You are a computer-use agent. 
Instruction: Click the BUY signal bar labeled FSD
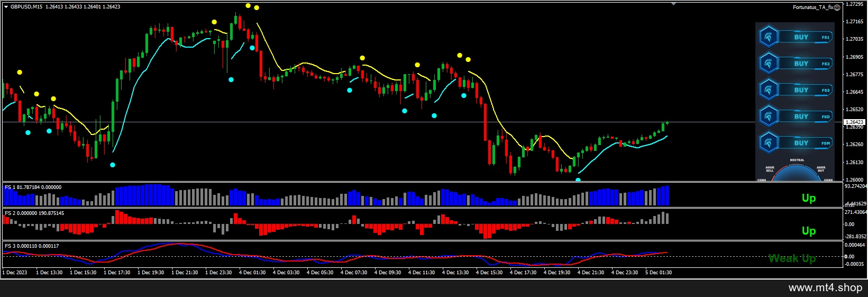806,116
